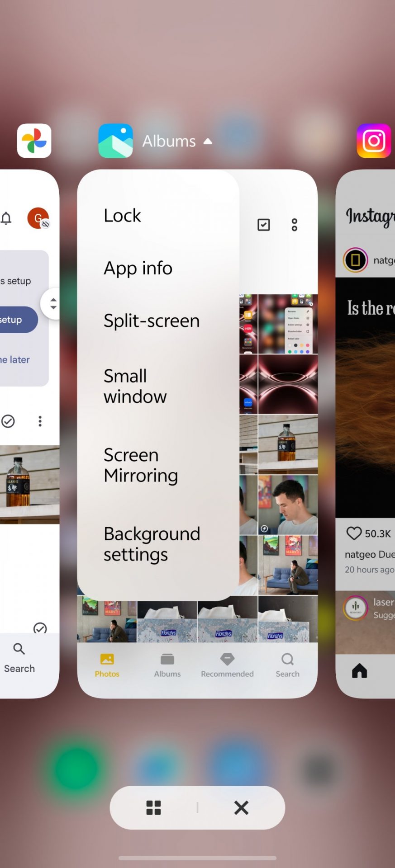Viewport: 395px width, 868px height.
Task: Collapse the Albums dropdown arrow
Action: [208, 141]
